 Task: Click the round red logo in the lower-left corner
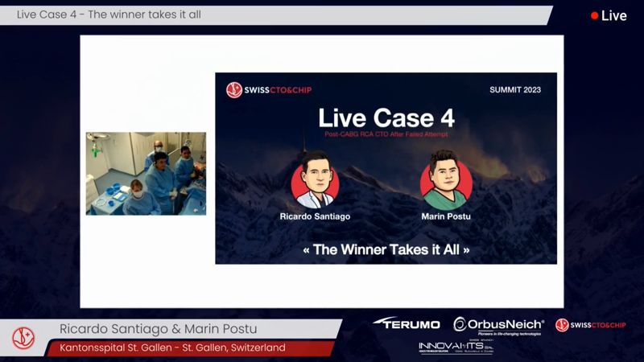(23, 338)
